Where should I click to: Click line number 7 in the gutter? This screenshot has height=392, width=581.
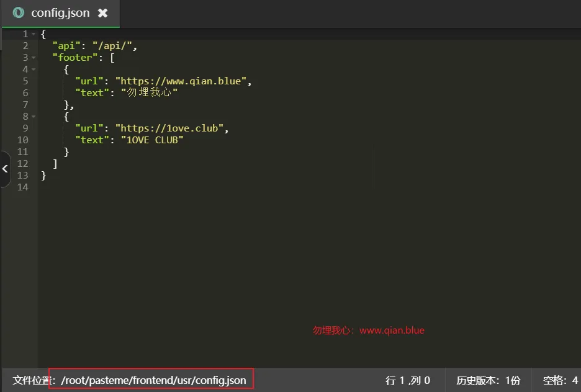25,105
